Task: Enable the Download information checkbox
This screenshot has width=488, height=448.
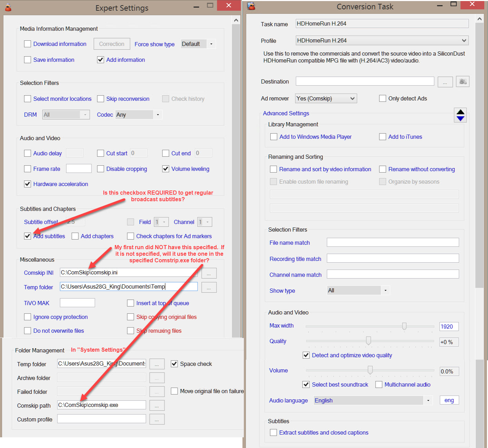Action: click(x=28, y=44)
